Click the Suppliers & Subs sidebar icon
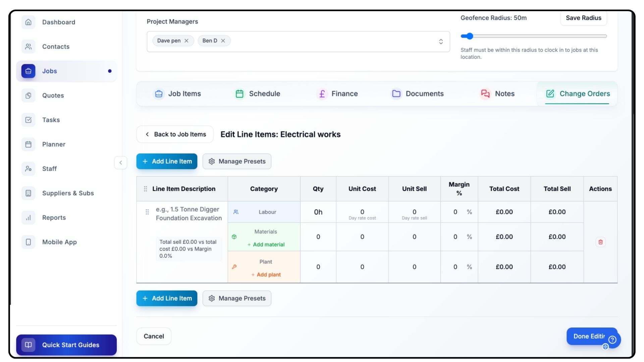This screenshot has width=644, height=362. pyautogui.click(x=29, y=193)
